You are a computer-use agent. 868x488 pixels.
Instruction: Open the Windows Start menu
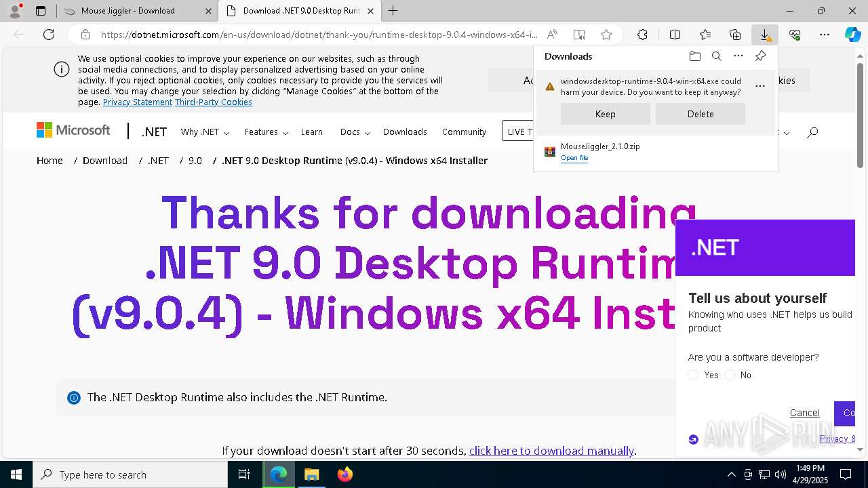click(x=16, y=474)
